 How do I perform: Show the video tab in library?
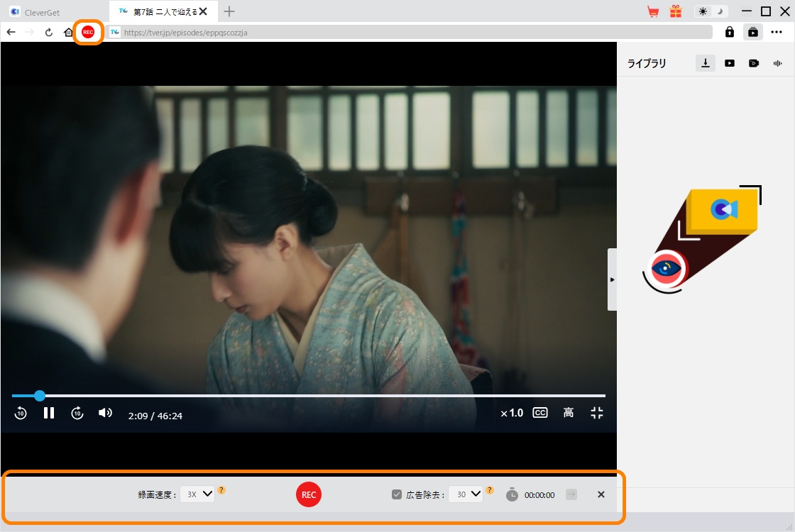(x=730, y=63)
